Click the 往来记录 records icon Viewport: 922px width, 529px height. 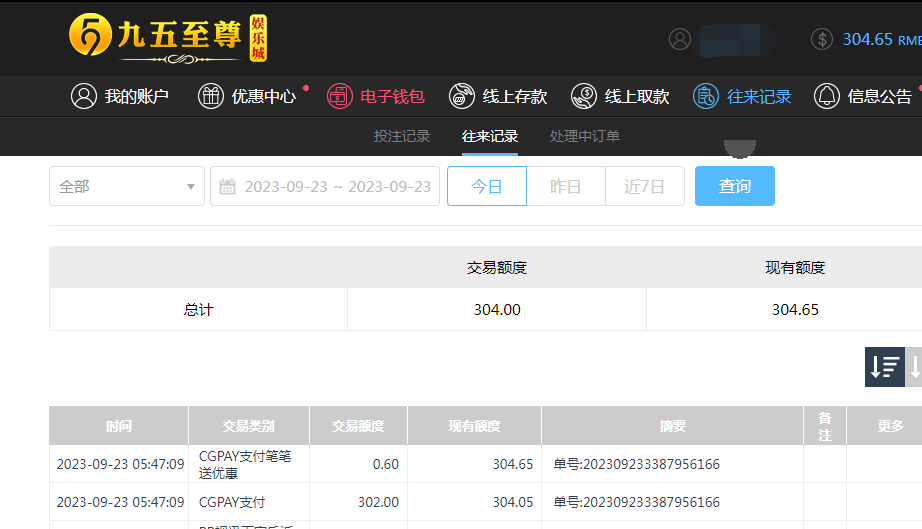pos(706,96)
